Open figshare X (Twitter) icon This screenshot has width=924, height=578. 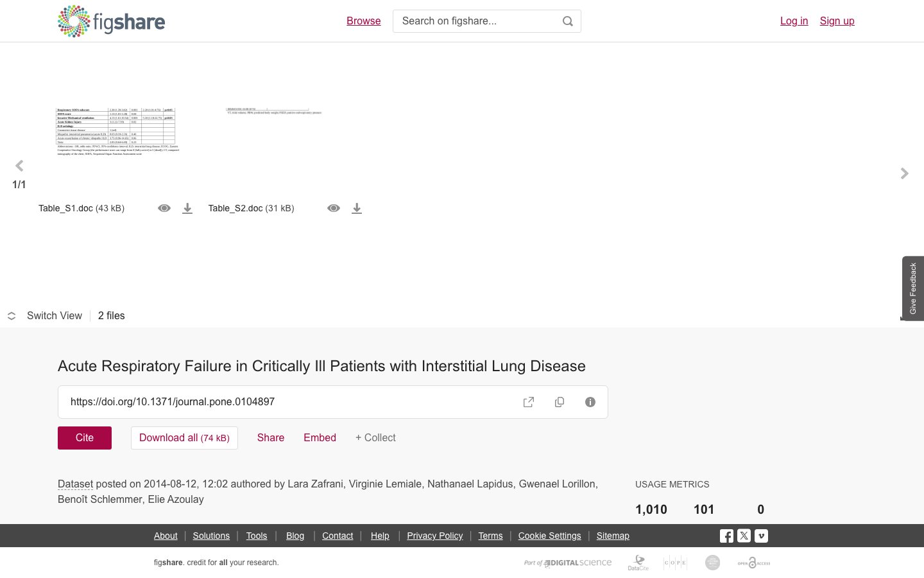744,536
